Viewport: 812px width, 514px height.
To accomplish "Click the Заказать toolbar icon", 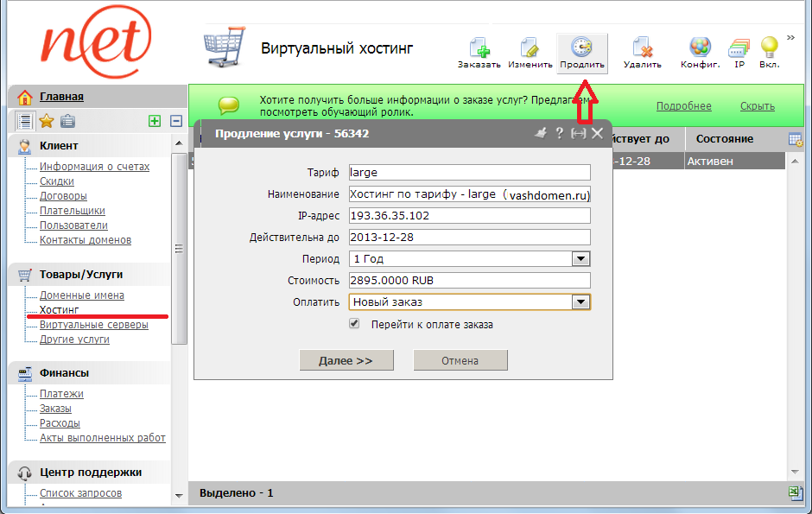I will click(x=479, y=50).
